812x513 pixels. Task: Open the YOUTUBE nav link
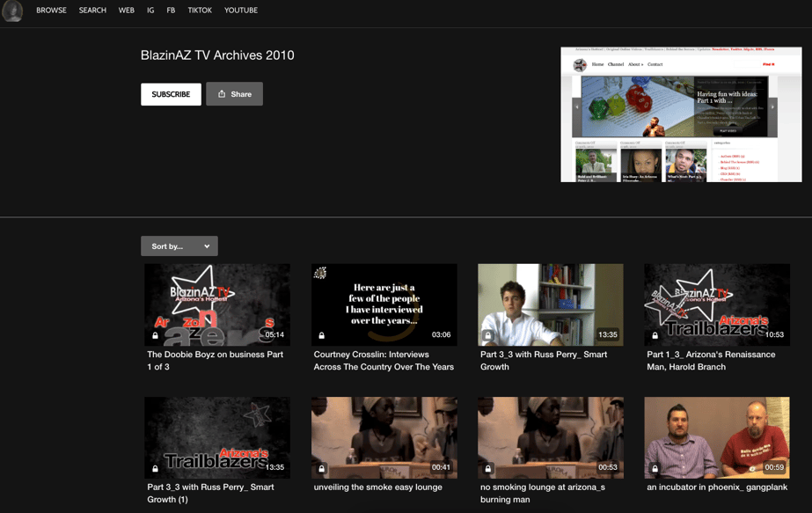pyautogui.click(x=241, y=11)
